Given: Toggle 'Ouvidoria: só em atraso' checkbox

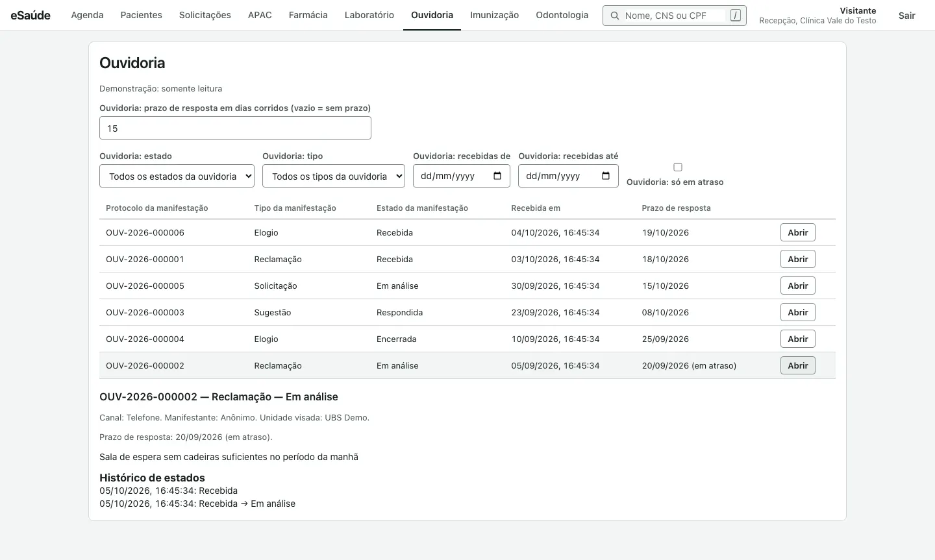Looking at the screenshot, I should 678,167.
